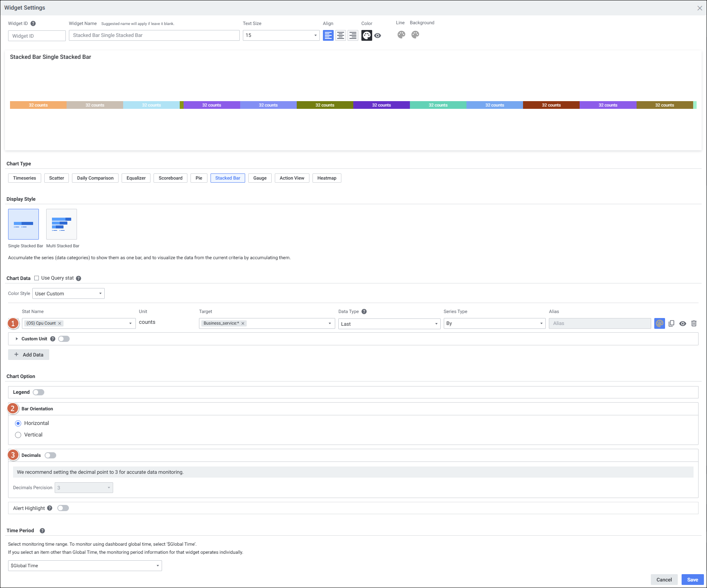The image size is (707, 588).
Task: Open the series color palette button
Action: tap(659, 324)
